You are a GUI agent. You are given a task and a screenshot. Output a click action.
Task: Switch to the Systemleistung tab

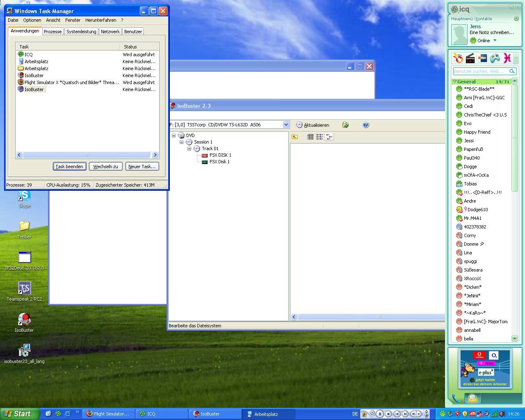click(x=81, y=32)
